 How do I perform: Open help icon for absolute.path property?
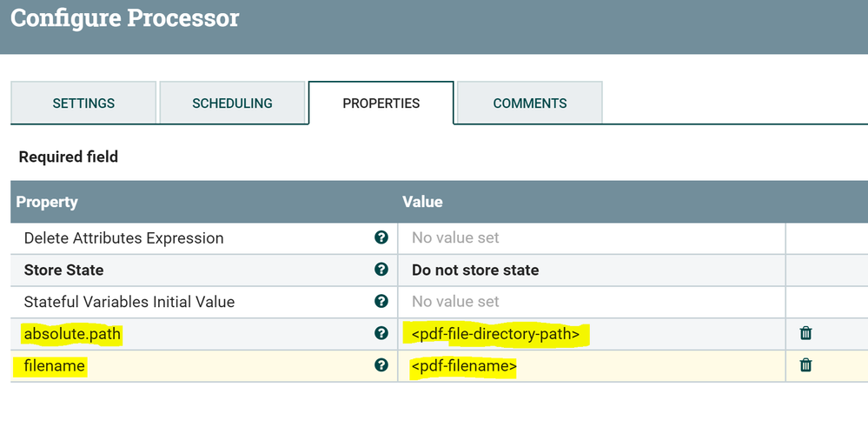coord(381,333)
